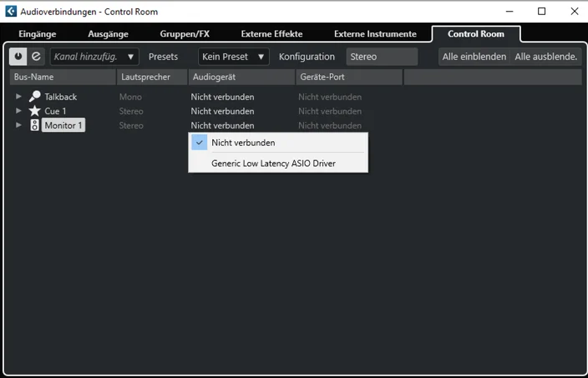Click the Cue 1 star icon
Screen dimensions: 588x378
pyautogui.click(x=34, y=110)
